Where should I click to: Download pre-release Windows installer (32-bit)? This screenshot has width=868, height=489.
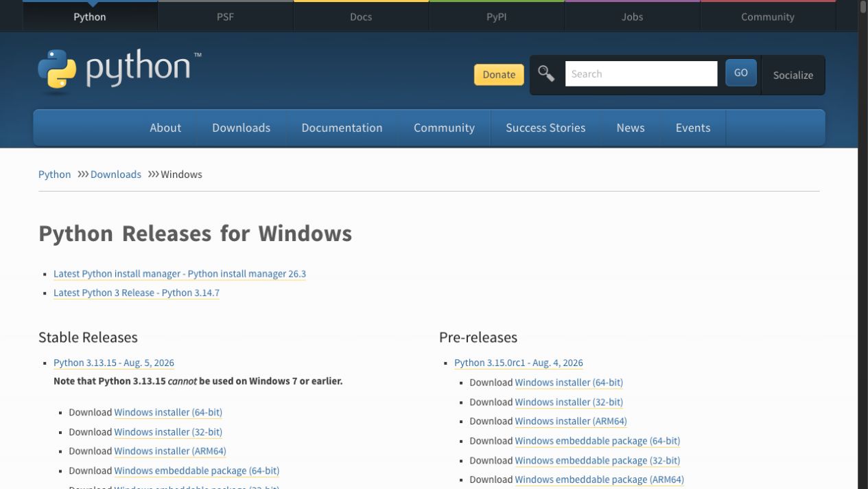point(569,402)
